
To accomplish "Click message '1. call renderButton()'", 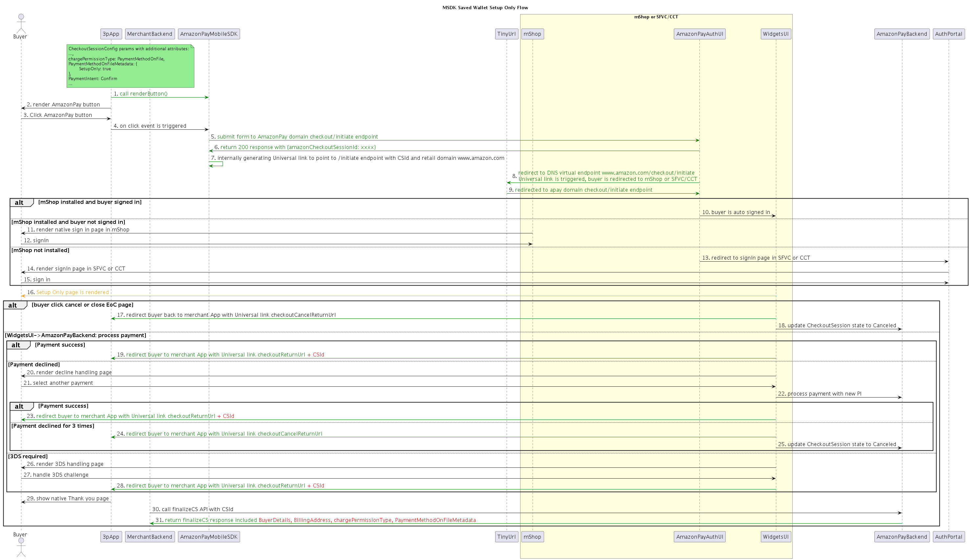I will [x=141, y=94].
